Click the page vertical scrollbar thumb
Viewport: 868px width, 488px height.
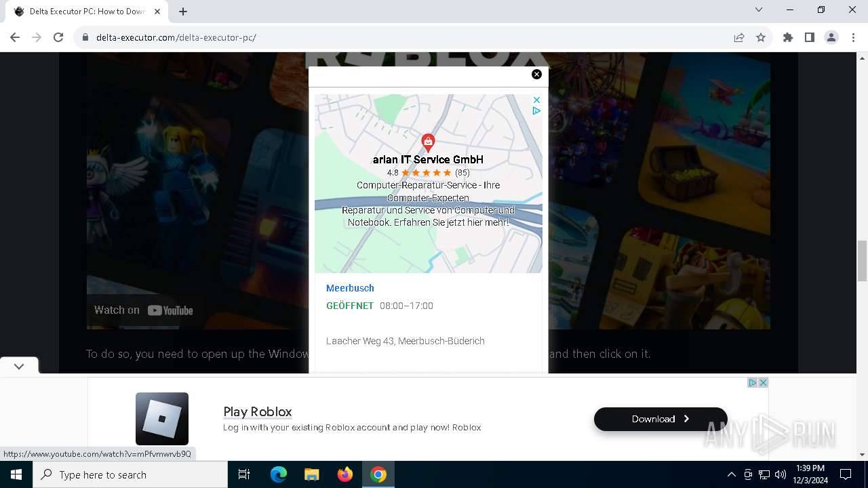click(x=863, y=260)
